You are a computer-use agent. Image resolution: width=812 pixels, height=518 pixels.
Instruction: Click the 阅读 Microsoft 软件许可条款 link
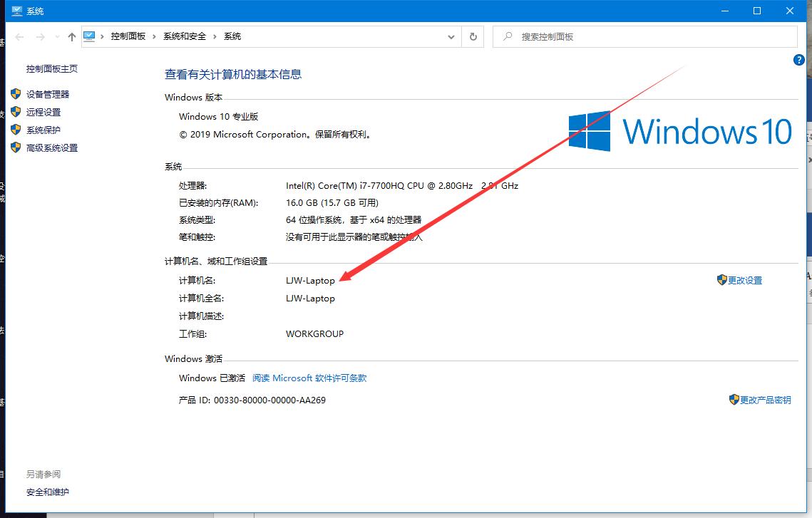pos(309,378)
